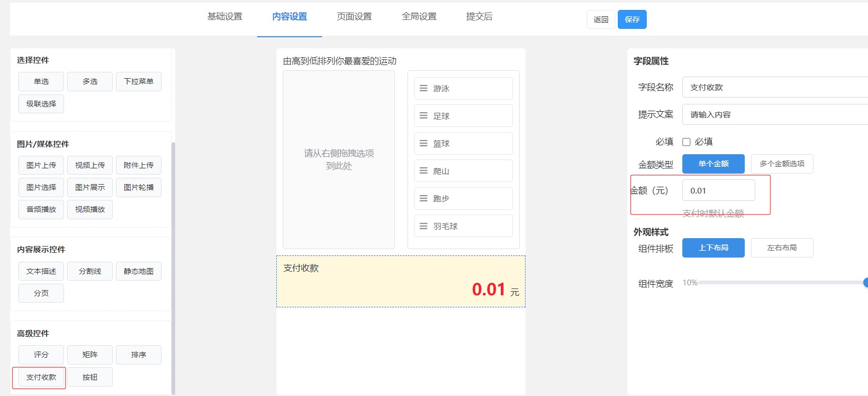Select 单个金额 amount type
Screen dimensions: 868x396
713,164
